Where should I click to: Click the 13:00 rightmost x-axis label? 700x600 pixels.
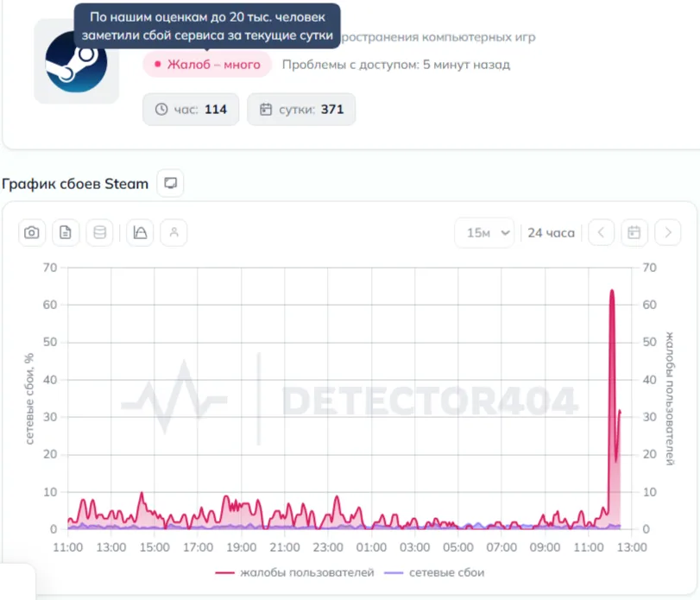pyautogui.click(x=632, y=547)
